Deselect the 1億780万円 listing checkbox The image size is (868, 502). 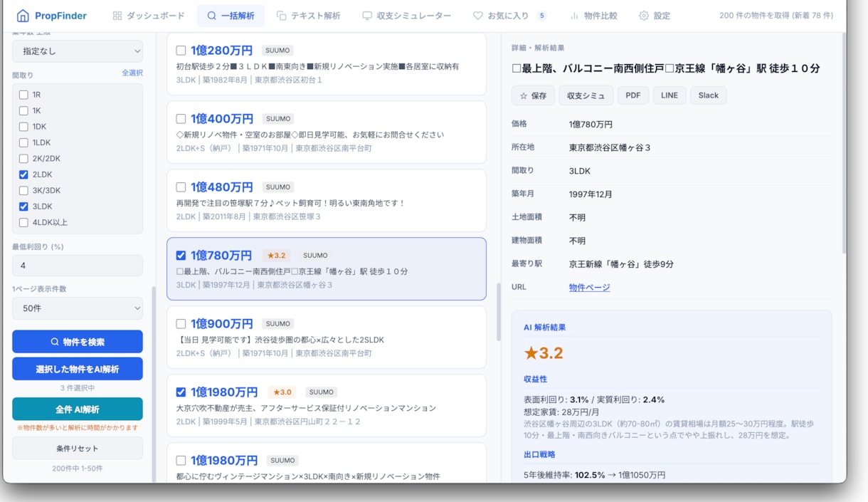point(181,256)
